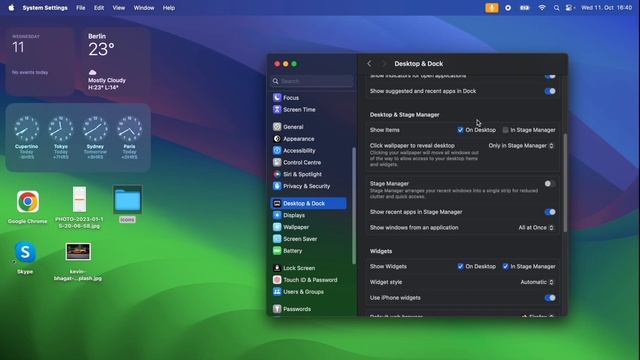The image size is (640, 360).
Task: Check Show Items In Stage Manager
Action: (x=505, y=130)
